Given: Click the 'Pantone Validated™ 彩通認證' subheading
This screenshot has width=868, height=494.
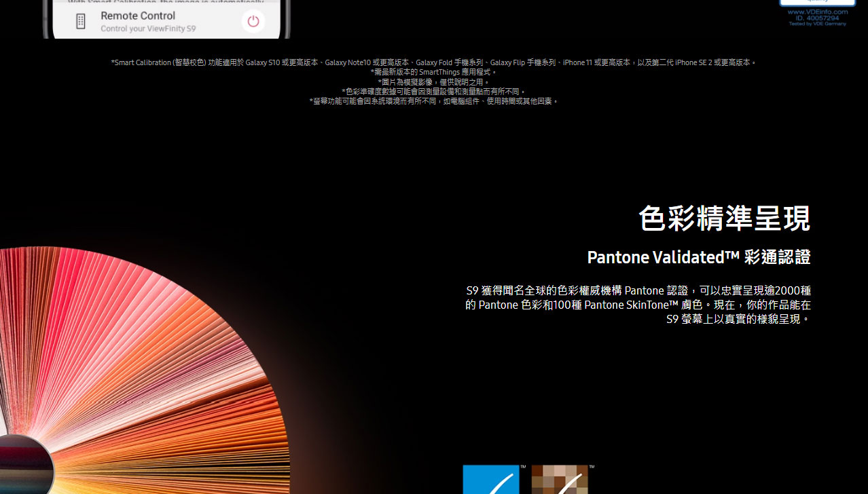Looking at the screenshot, I should click(x=699, y=257).
